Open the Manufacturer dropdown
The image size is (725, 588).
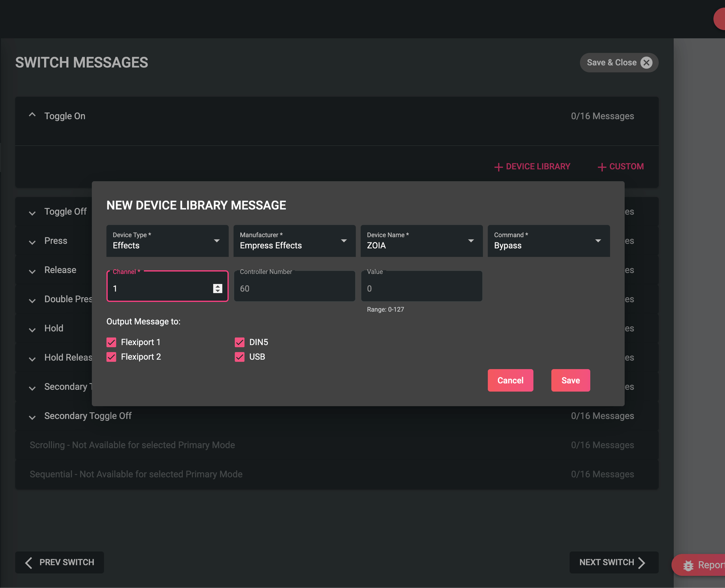(x=294, y=241)
